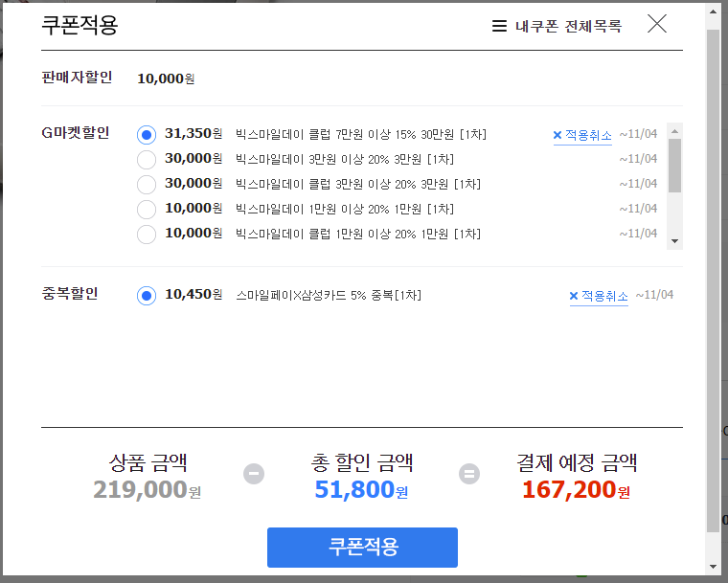Screen dimensions: 728x583
Task: Click coupon list scrollbar up arrow
Action: 675,131
